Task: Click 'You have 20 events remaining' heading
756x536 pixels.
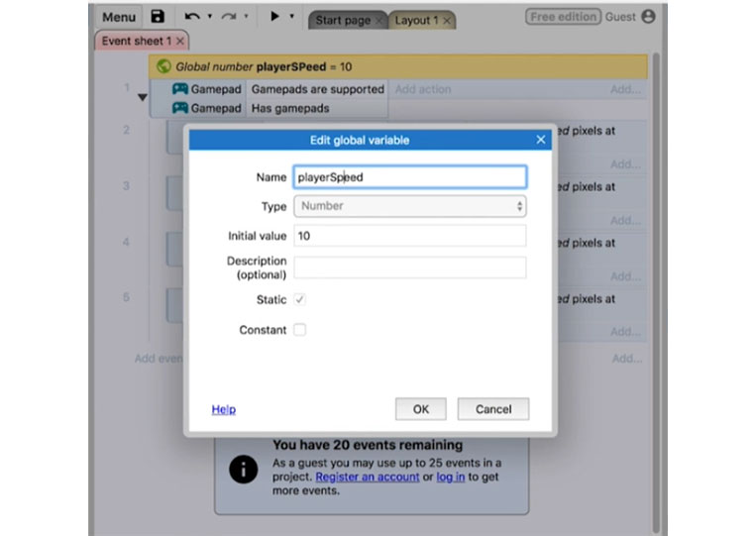Action: 368,445
